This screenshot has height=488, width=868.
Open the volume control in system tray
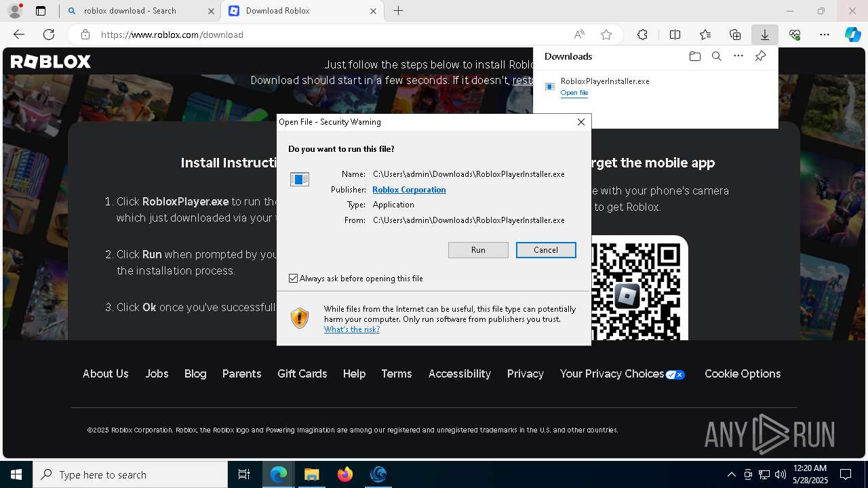[x=780, y=474]
